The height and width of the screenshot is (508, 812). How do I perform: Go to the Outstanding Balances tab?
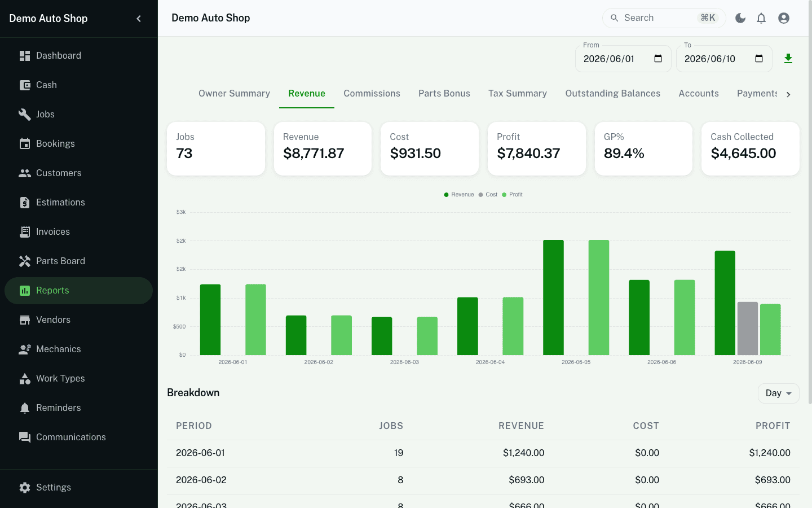click(613, 94)
